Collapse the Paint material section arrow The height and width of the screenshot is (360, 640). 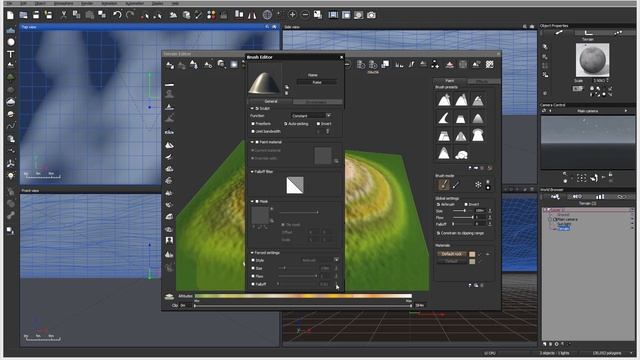click(x=252, y=142)
